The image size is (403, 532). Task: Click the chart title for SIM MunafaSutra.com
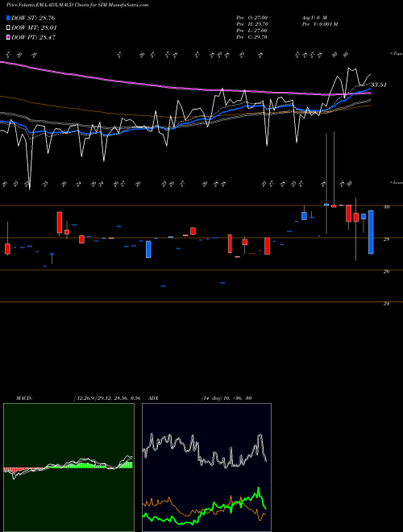tap(77, 5)
